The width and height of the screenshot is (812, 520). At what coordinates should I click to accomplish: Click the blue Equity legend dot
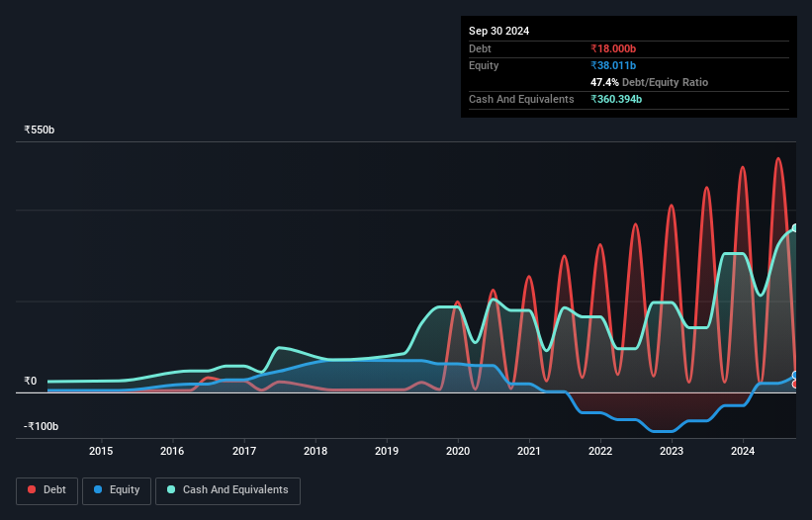[98, 489]
